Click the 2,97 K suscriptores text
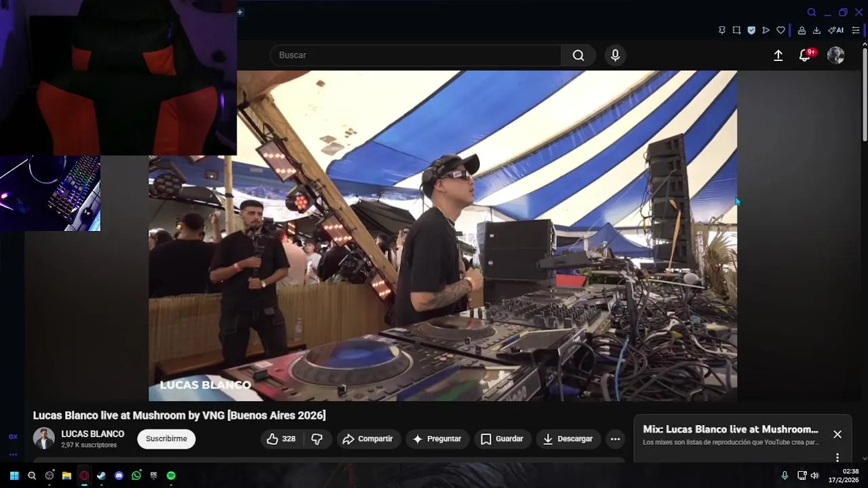This screenshot has height=488, width=868. click(89, 445)
